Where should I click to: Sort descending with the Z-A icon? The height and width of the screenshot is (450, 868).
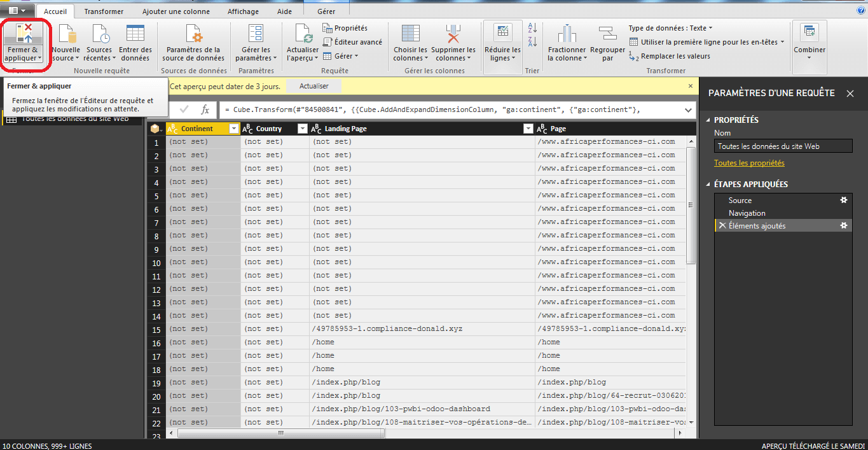533,42
